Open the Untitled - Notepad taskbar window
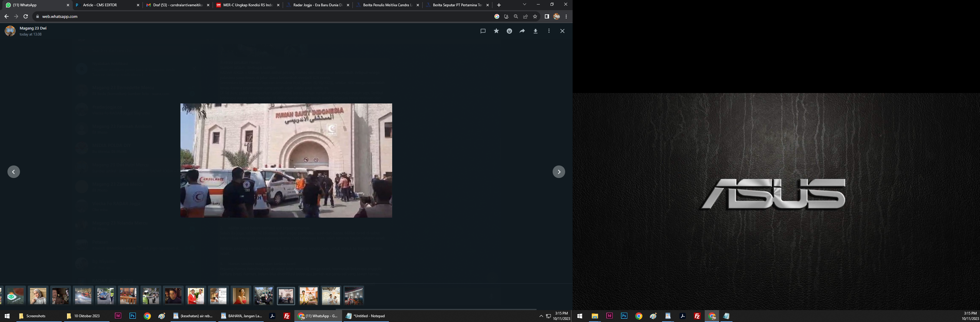This screenshot has width=980, height=322. (366, 316)
